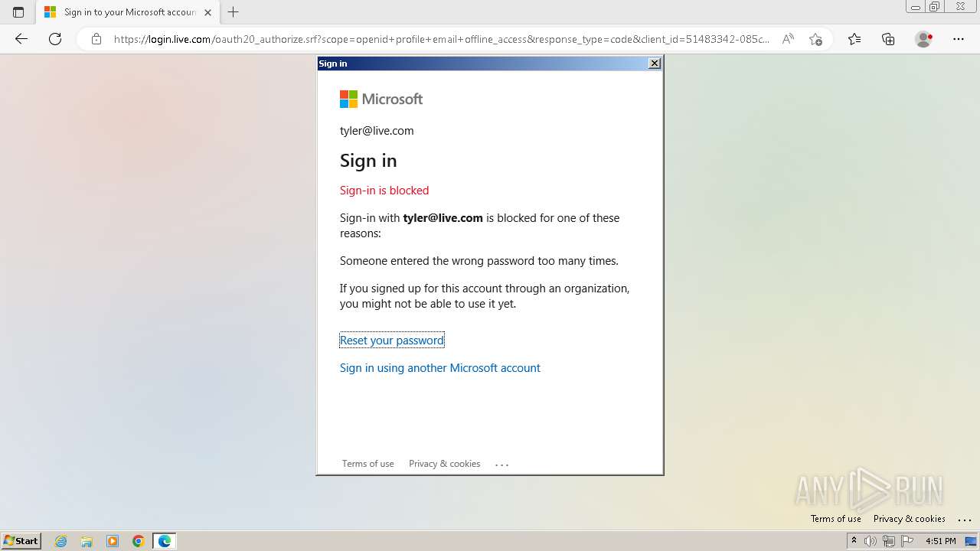The image size is (980, 551).
Task: Click the tyler@live.com account text
Action: coord(377,131)
